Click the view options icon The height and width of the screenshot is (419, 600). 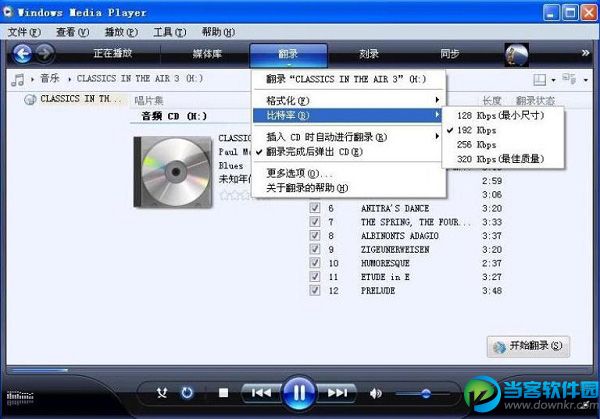(x=569, y=79)
